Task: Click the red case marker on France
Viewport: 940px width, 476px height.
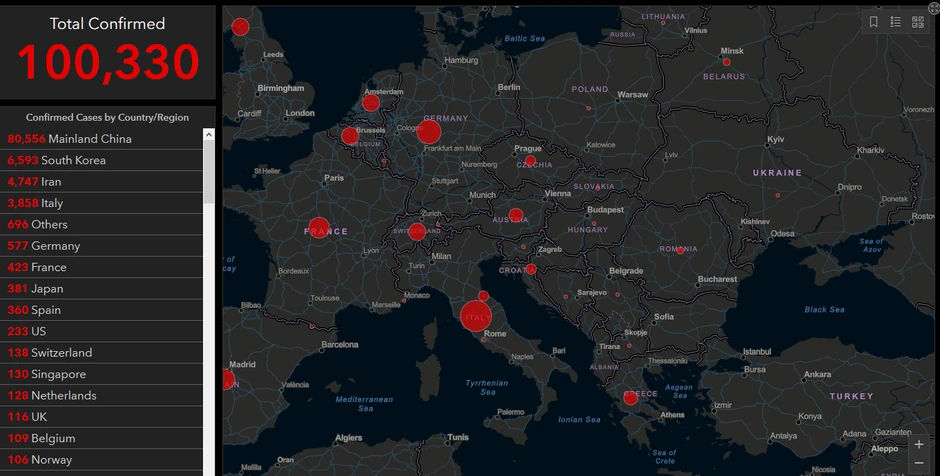Action: (x=319, y=228)
